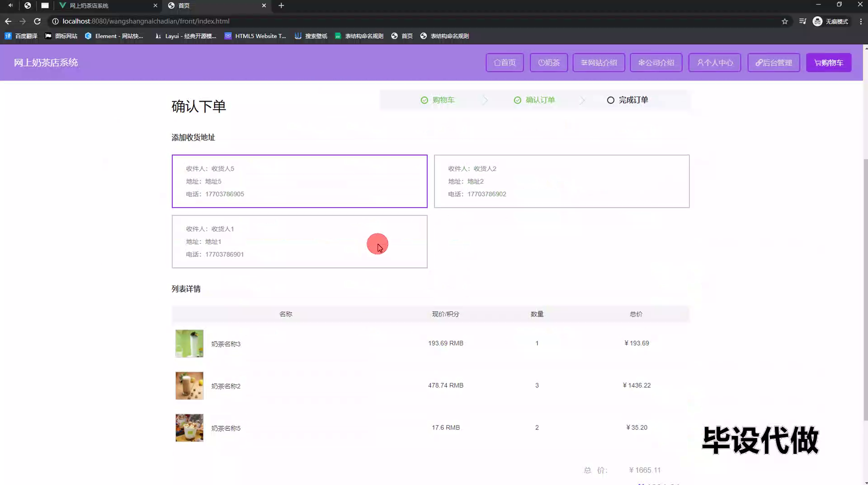Viewport: 868px width, 485px height.
Task: Open HTML5 Website T... bookmark
Action: 255,36
